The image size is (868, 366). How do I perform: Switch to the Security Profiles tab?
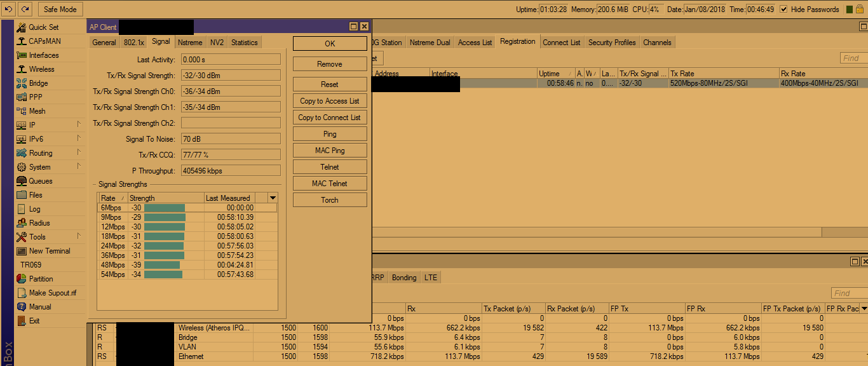coord(611,43)
